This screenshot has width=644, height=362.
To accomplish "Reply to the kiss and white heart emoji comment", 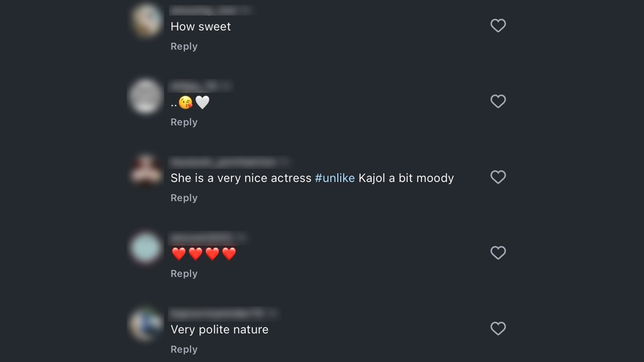I will pos(184,122).
